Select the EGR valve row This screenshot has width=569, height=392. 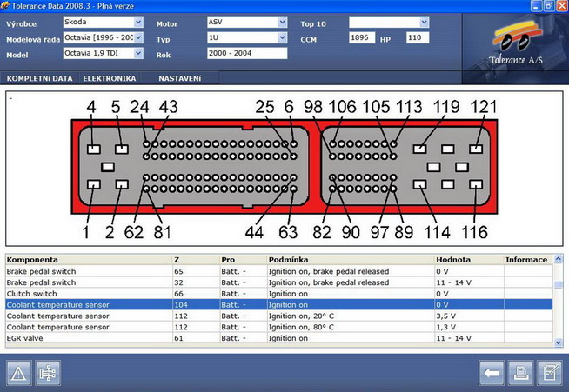(279, 338)
